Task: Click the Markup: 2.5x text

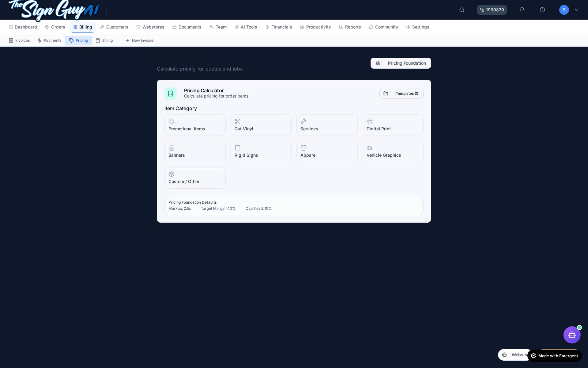Action: pos(180,209)
